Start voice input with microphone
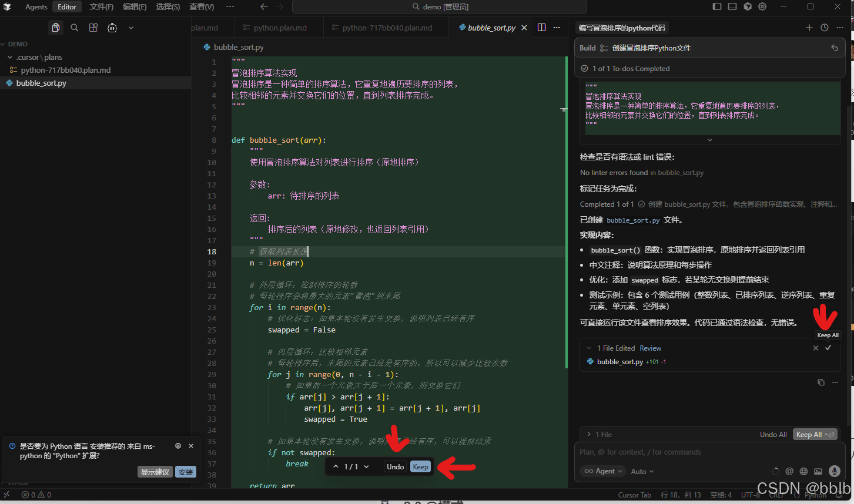This screenshot has height=504, width=854. [x=834, y=471]
